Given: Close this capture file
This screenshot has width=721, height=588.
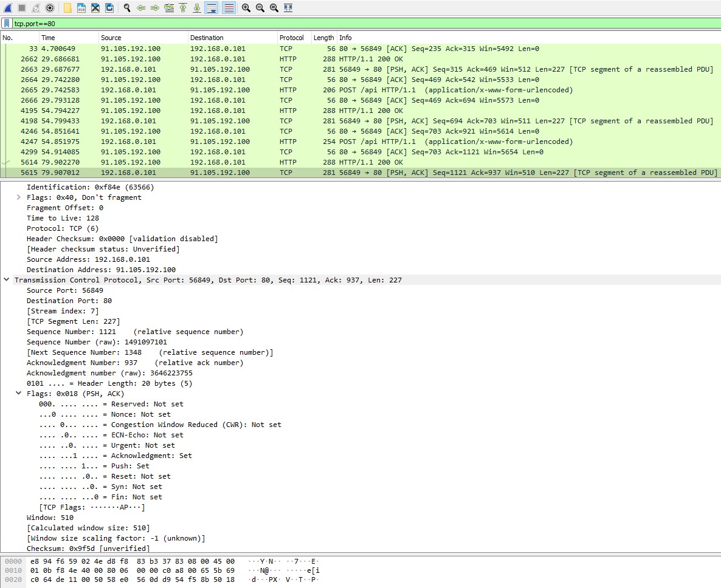Looking at the screenshot, I should [x=95, y=8].
